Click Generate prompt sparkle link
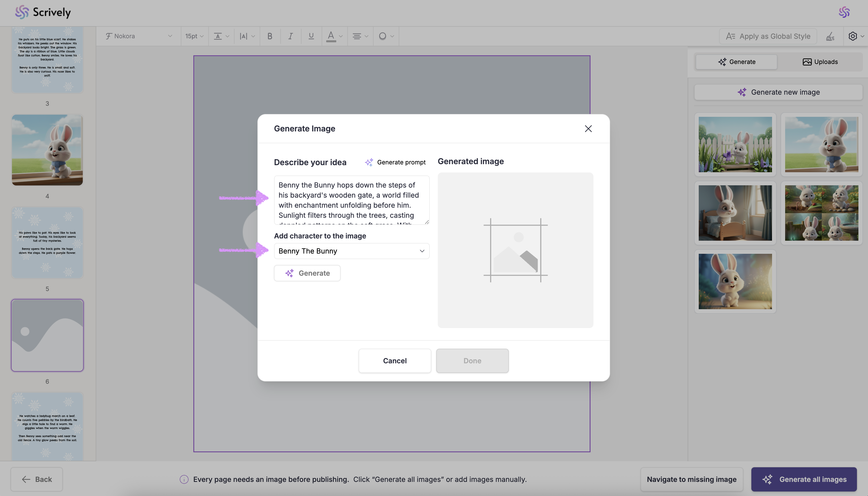Image resolution: width=868 pixels, height=496 pixels. pos(395,162)
